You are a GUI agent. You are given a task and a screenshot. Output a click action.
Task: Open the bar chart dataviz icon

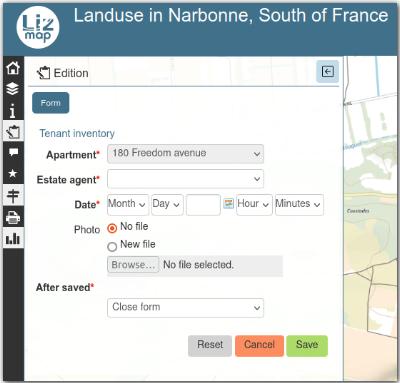(13, 238)
